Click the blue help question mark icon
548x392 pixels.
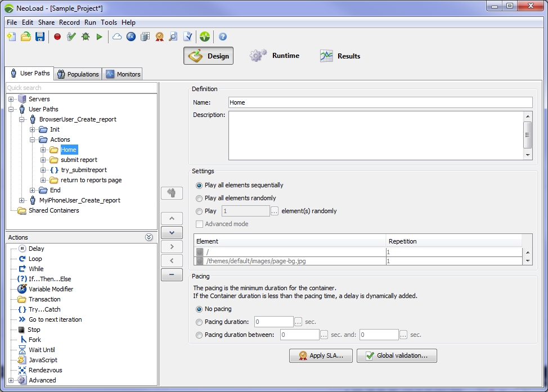click(x=223, y=37)
